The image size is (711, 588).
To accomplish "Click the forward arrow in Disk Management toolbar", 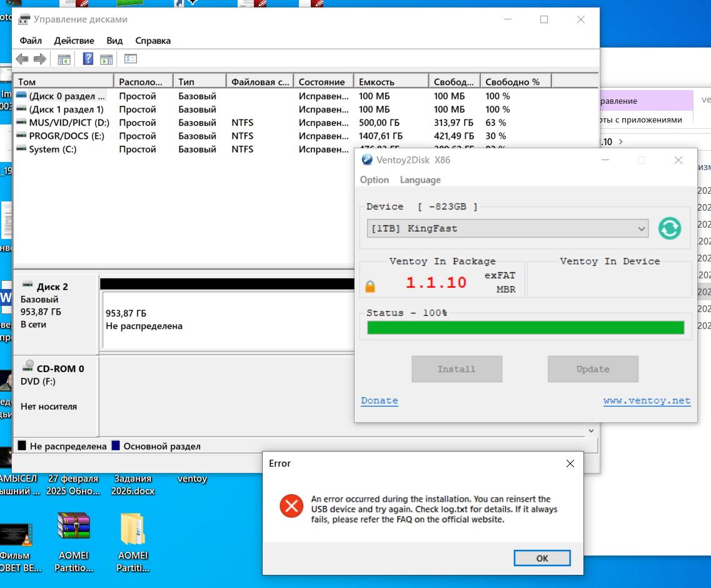I will (x=40, y=59).
